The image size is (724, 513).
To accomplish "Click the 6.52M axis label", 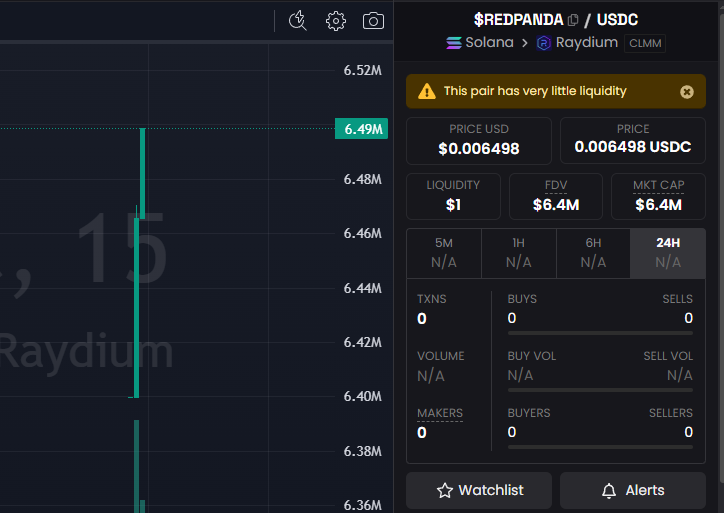I will pos(362,70).
